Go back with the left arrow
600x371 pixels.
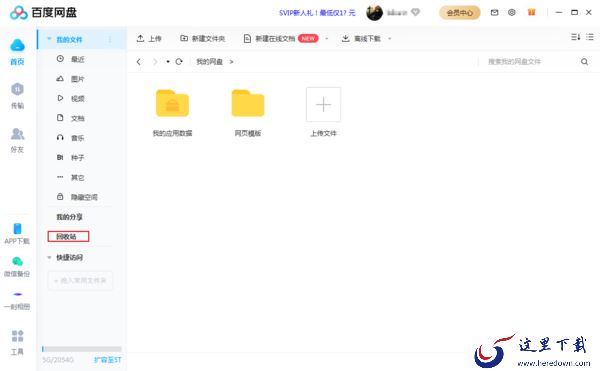[x=139, y=62]
